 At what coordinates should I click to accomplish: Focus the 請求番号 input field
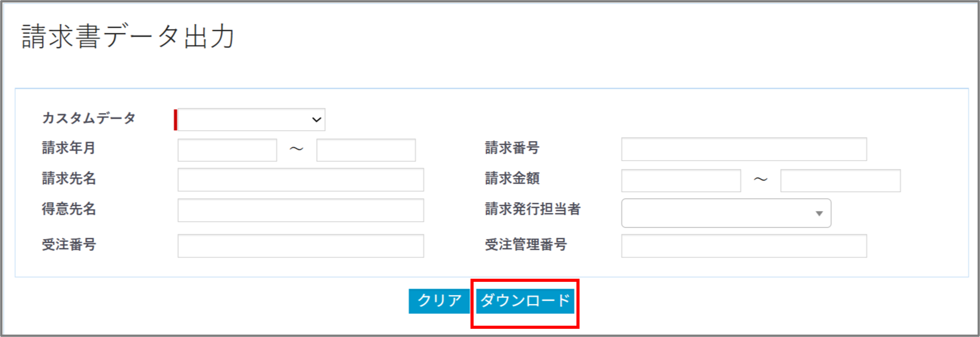tap(744, 149)
